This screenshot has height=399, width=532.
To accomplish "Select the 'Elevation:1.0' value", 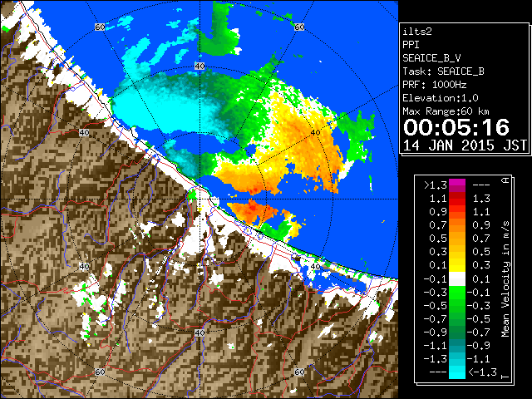I will (x=440, y=98).
